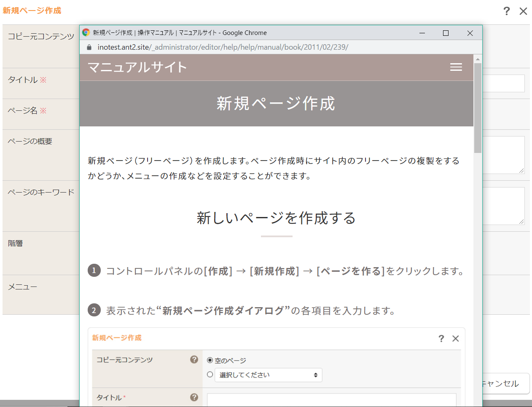The image size is (532, 407).
Task: Maximize the Chrome manual popup window
Action: pyautogui.click(x=446, y=33)
